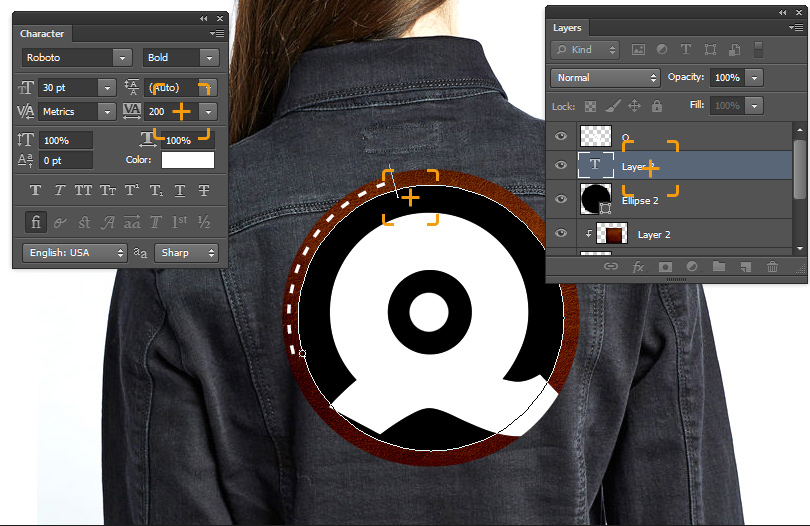Delete layer with trash icon
Screen dimensions: 810x526
point(772,267)
